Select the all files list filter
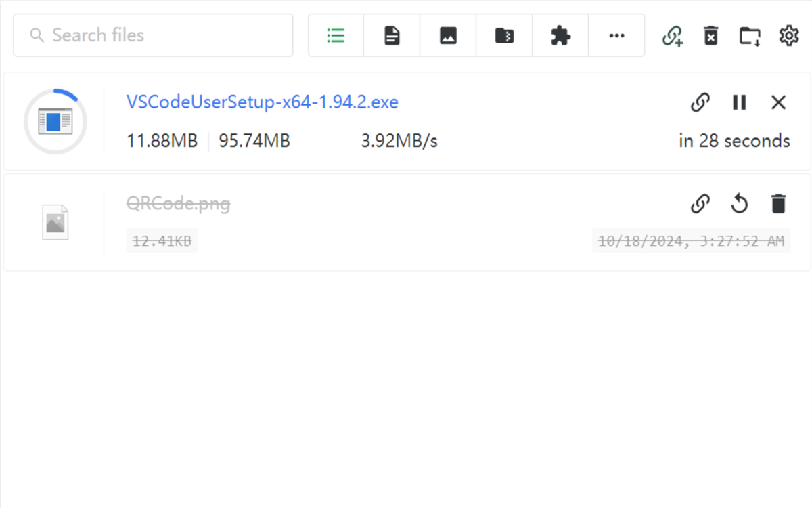The height and width of the screenshot is (508, 812). pyautogui.click(x=336, y=35)
